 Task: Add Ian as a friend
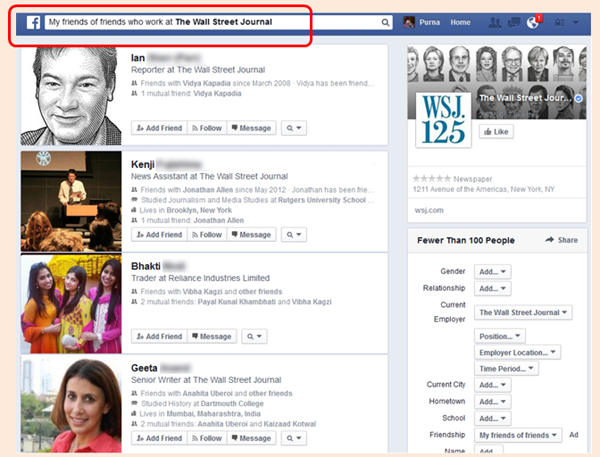160,128
